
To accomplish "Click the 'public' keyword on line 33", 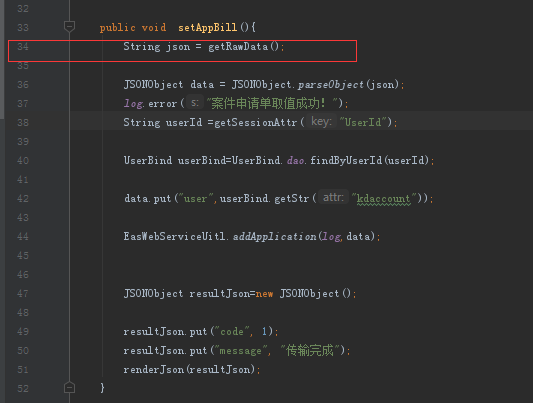I will click(117, 28).
